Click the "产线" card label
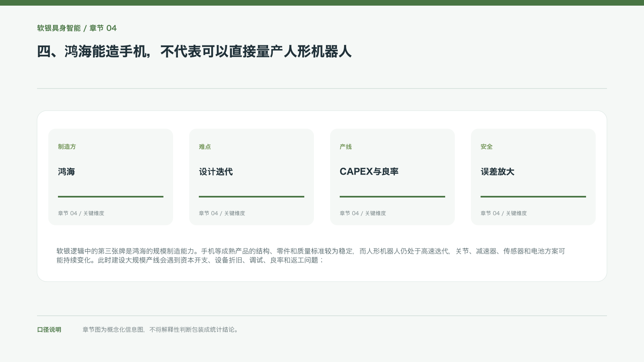 click(346, 147)
